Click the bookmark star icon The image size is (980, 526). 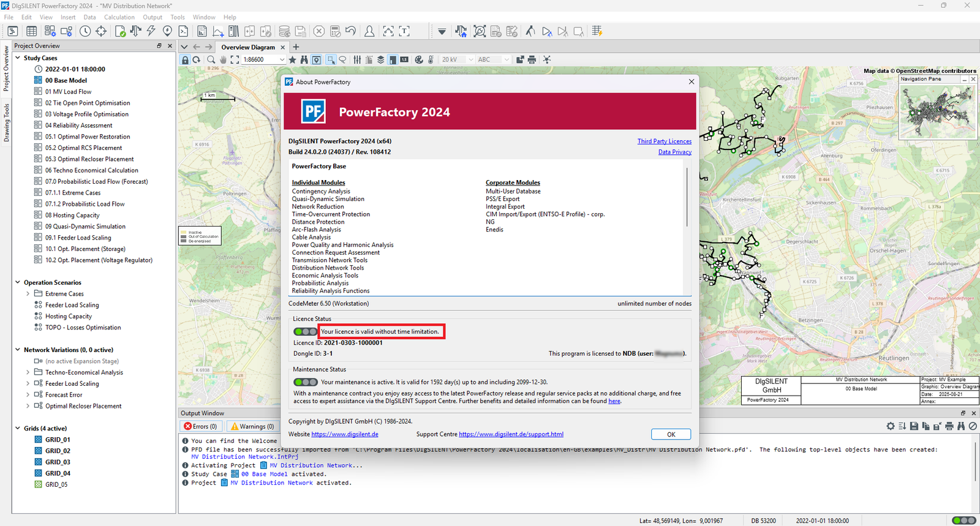[293, 59]
